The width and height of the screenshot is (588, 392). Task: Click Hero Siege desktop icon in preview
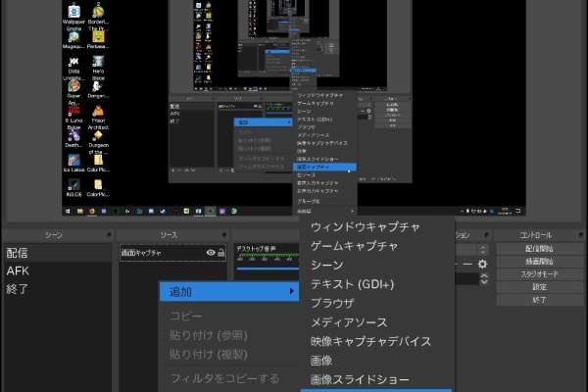pos(98,68)
